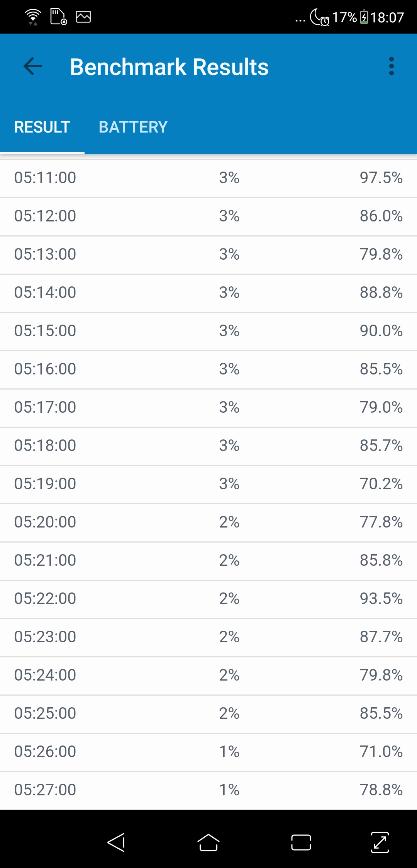Open the recent apps button

click(301, 842)
